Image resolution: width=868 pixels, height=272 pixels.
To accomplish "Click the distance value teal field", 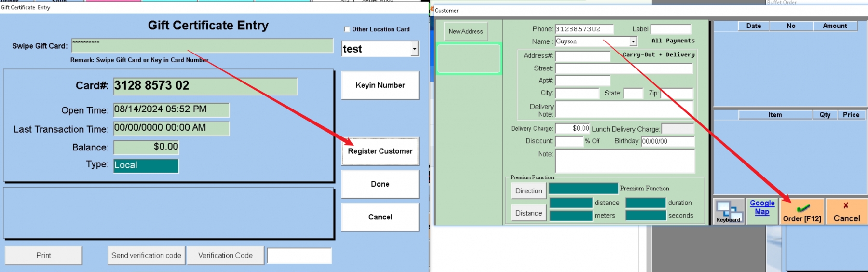I will point(571,203).
